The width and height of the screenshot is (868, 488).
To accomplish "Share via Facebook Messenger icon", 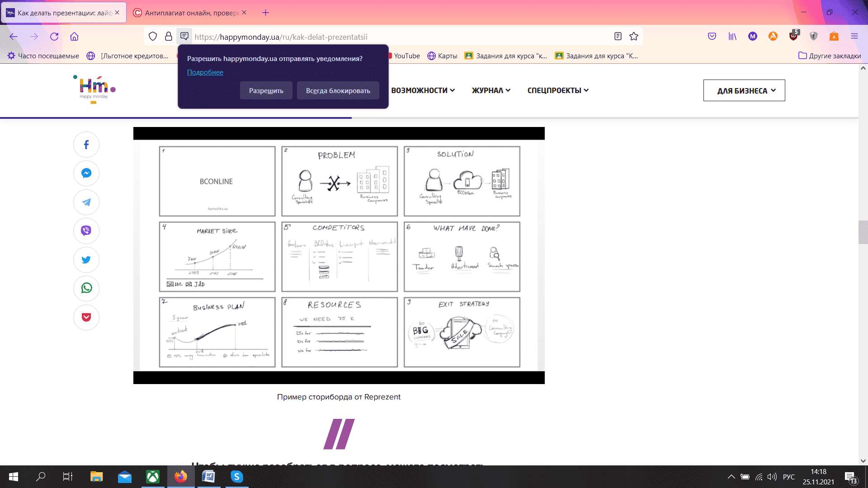I will [x=86, y=173].
